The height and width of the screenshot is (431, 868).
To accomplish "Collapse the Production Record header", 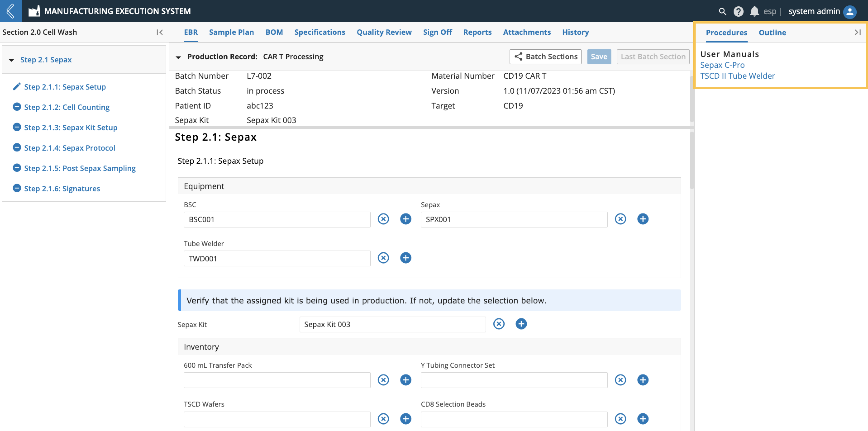I will [x=178, y=57].
